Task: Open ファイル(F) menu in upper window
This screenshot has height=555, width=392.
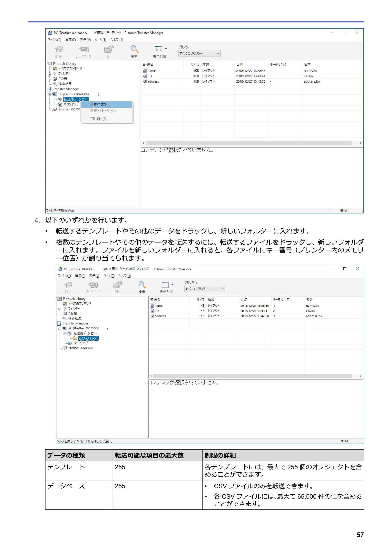Action: 54,40
